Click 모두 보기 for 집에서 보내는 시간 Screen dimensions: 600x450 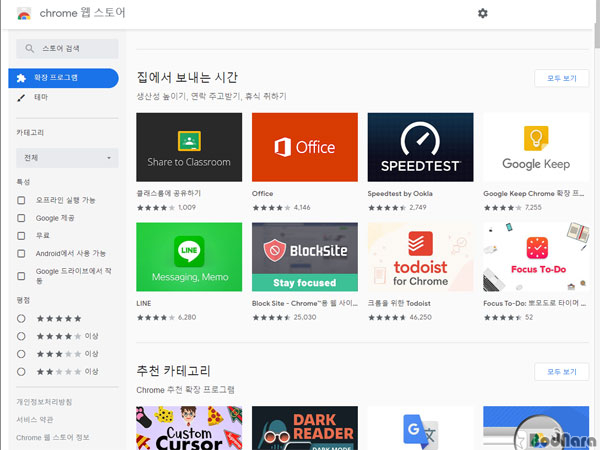561,78
